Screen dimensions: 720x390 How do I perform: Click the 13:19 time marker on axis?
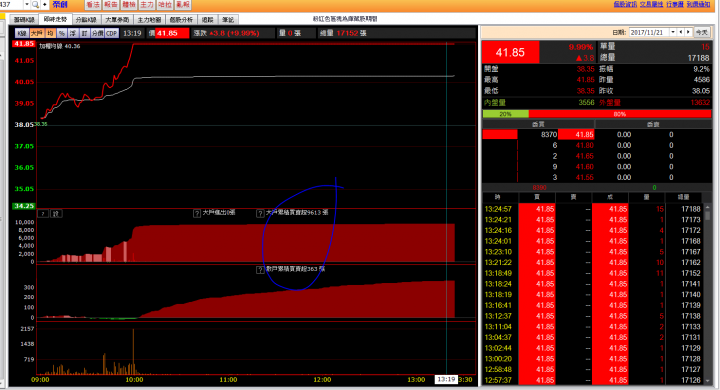(x=446, y=379)
